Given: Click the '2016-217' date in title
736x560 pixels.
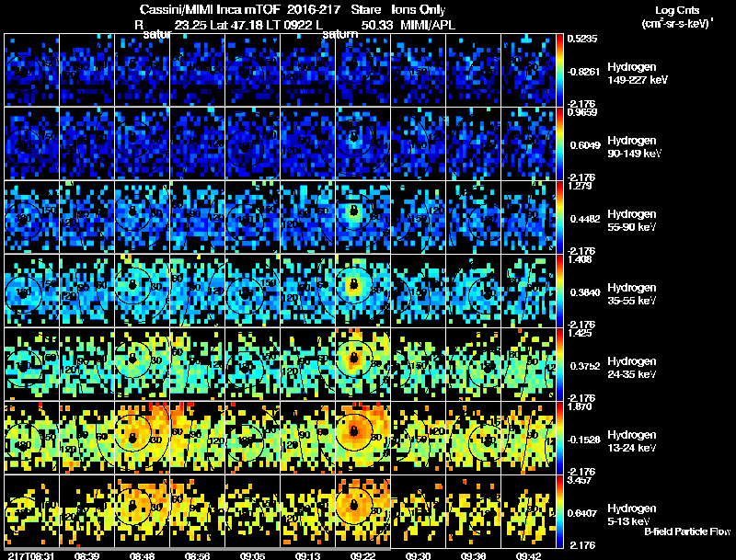Looking at the screenshot, I should pos(313,9).
